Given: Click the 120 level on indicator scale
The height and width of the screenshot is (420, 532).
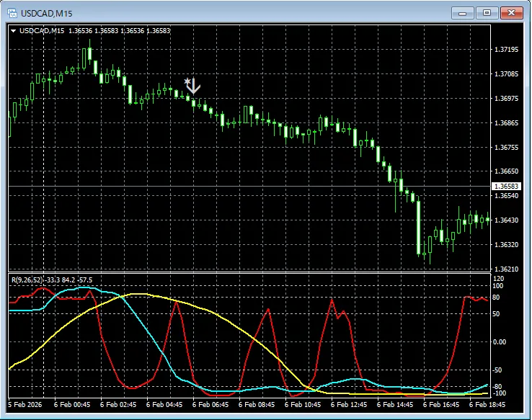Looking at the screenshot, I should coord(497,278).
